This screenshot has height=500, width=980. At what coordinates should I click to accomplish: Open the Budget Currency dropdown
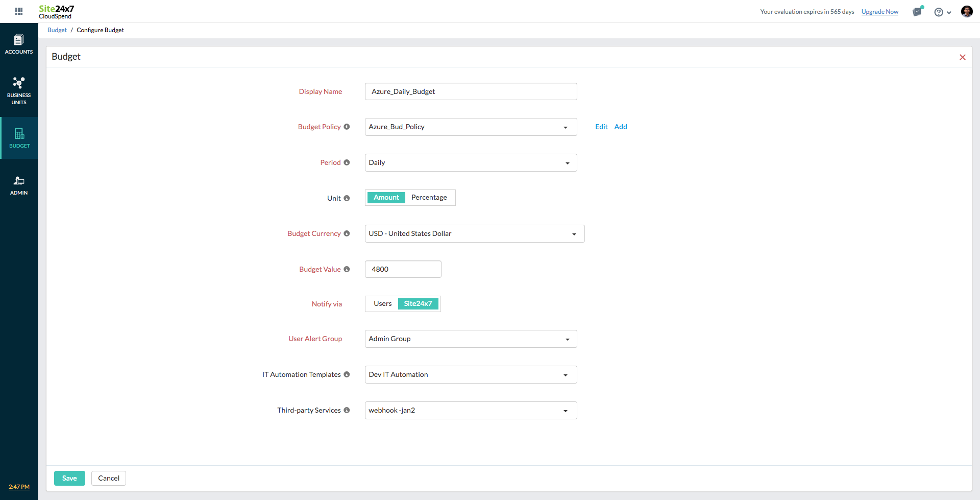click(474, 234)
